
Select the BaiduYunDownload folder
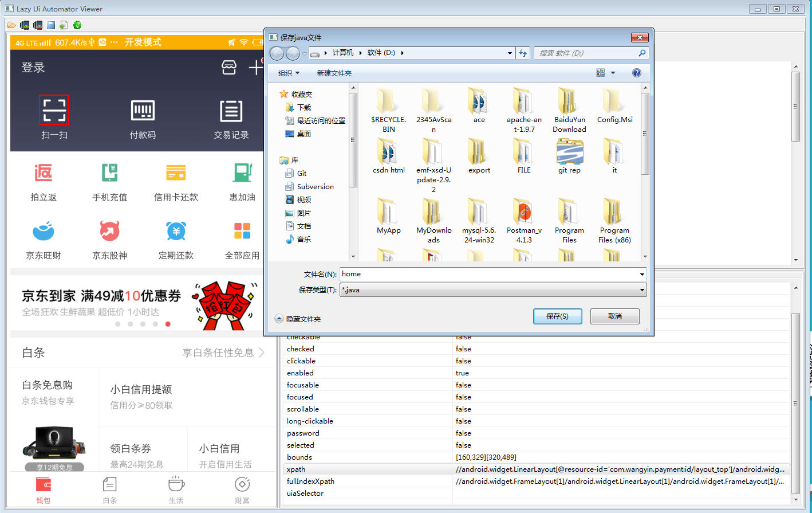569,110
